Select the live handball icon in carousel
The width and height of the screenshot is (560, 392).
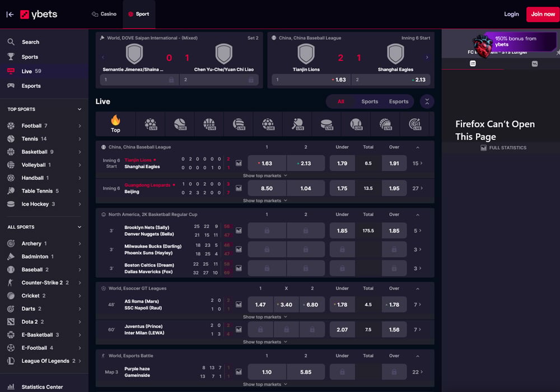click(x=268, y=124)
